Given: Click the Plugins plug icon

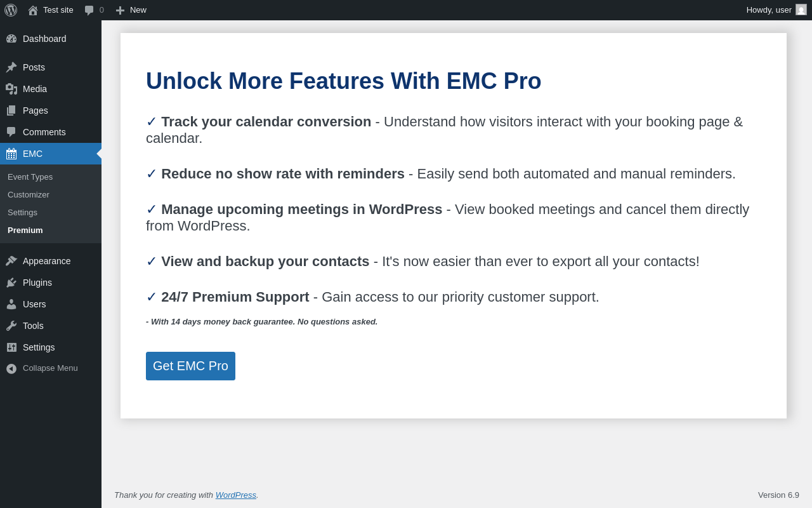Looking at the screenshot, I should pyautogui.click(x=11, y=283).
